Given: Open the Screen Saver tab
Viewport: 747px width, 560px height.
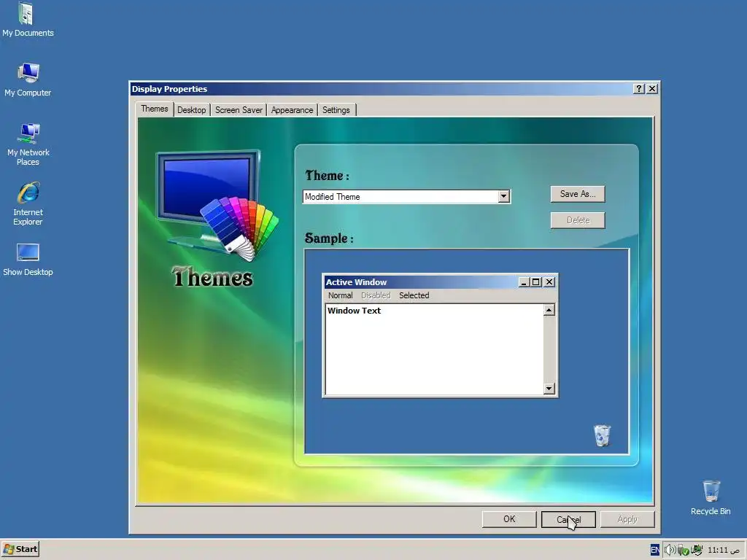Looking at the screenshot, I should [239, 110].
